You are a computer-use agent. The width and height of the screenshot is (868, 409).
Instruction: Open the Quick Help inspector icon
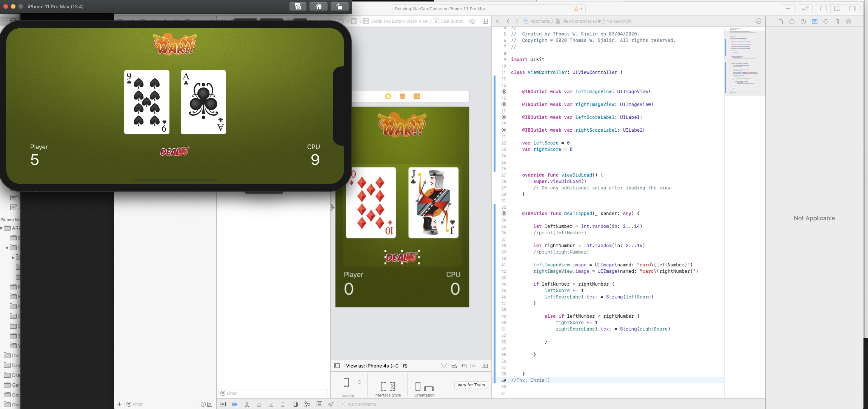(x=803, y=22)
